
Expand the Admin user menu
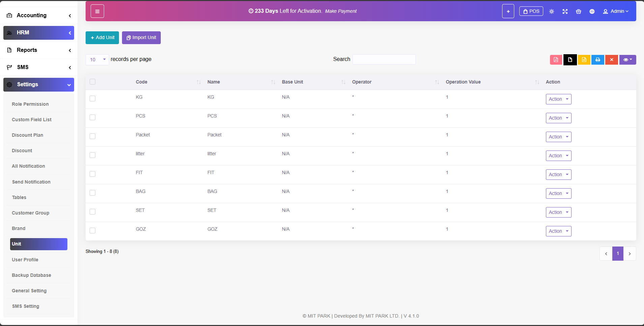(615, 11)
